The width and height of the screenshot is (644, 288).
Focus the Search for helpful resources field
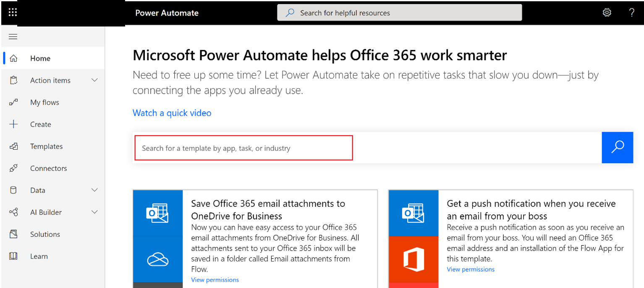399,13
